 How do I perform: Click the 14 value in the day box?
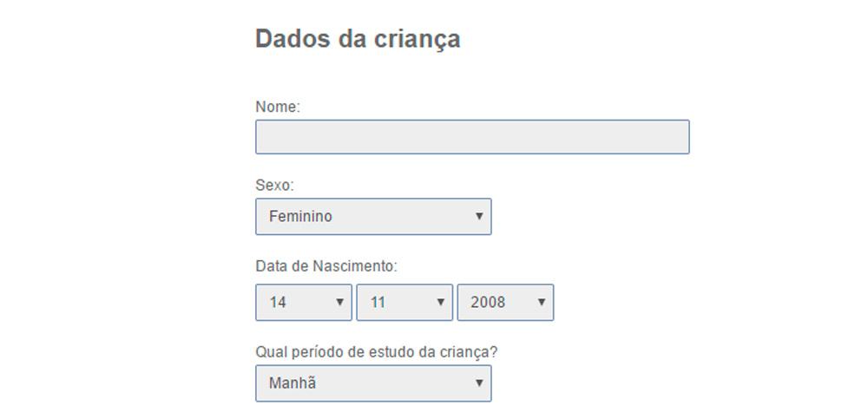click(278, 303)
